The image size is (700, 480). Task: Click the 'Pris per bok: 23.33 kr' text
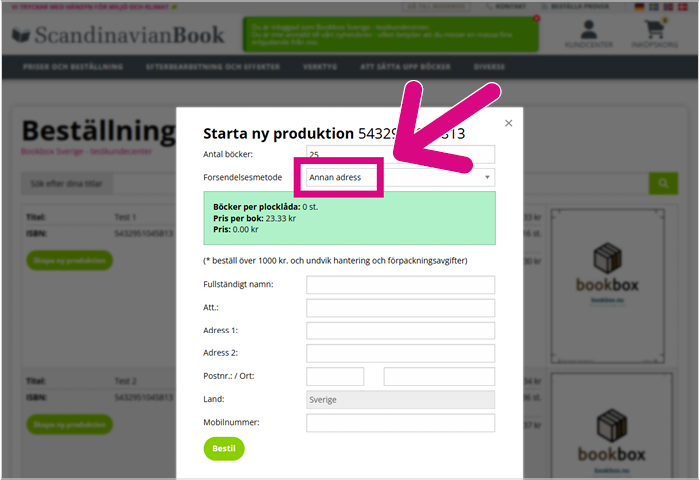tap(254, 218)
